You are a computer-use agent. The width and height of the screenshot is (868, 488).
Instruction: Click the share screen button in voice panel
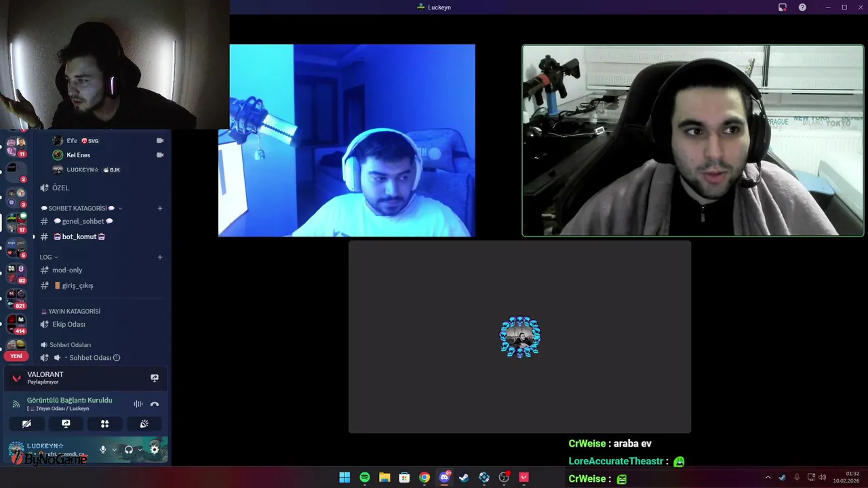click(66, 424)
